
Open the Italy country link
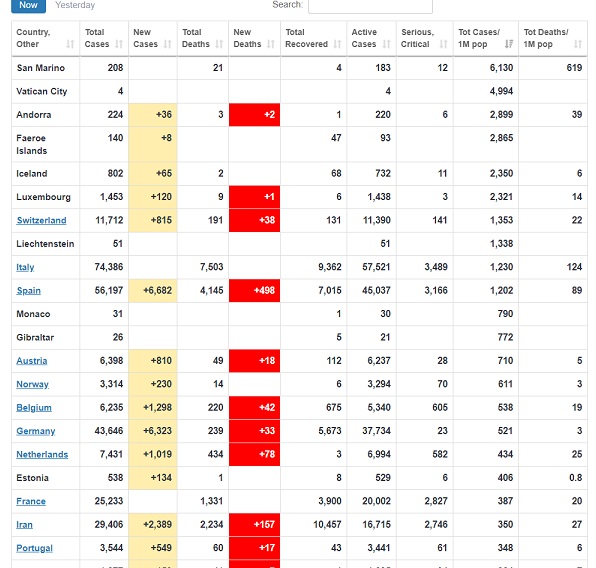[25, 267]
